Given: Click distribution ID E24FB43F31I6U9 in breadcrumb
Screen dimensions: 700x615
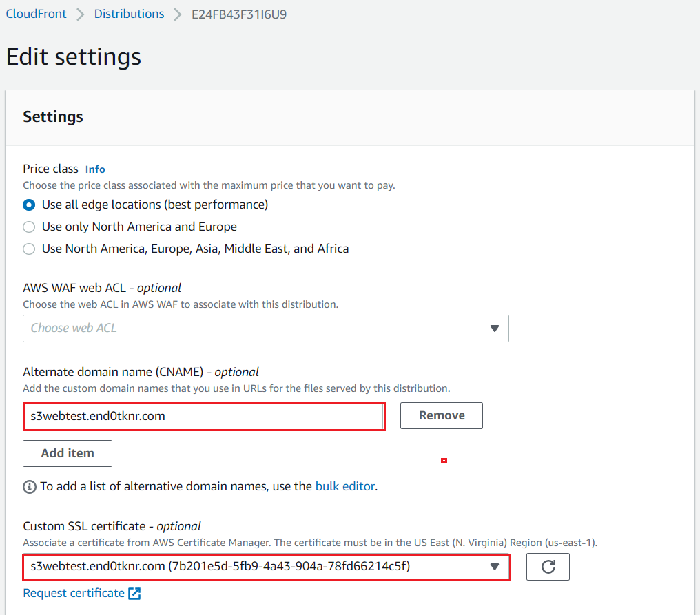Looking at the screenshot, I should tap(238, 14).
